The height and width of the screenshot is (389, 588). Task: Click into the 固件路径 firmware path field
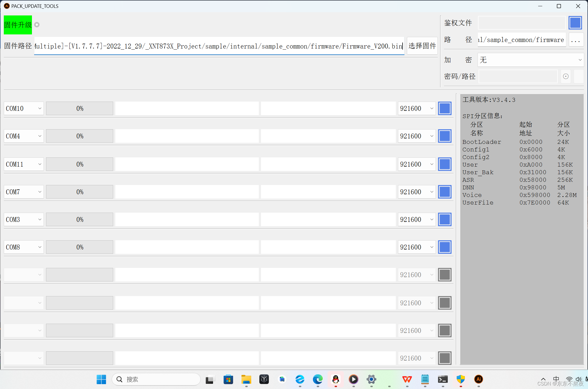tap(219, 46)
